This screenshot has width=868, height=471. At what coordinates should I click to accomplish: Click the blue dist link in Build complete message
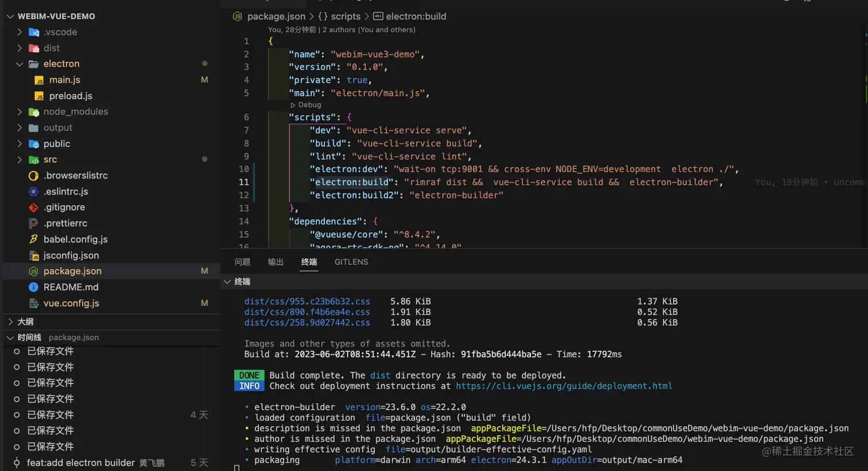(380, 376)
